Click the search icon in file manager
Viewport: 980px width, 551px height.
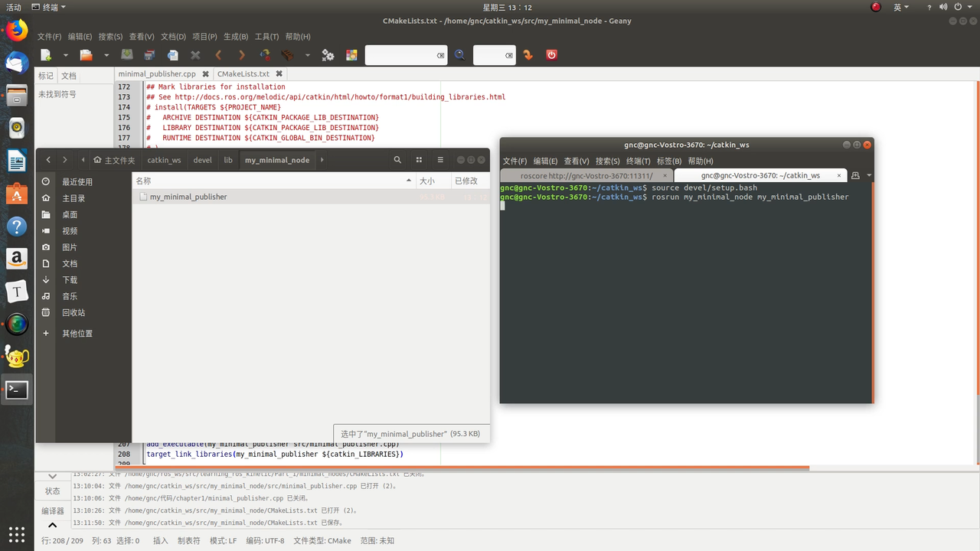click(x=397, y=160)
